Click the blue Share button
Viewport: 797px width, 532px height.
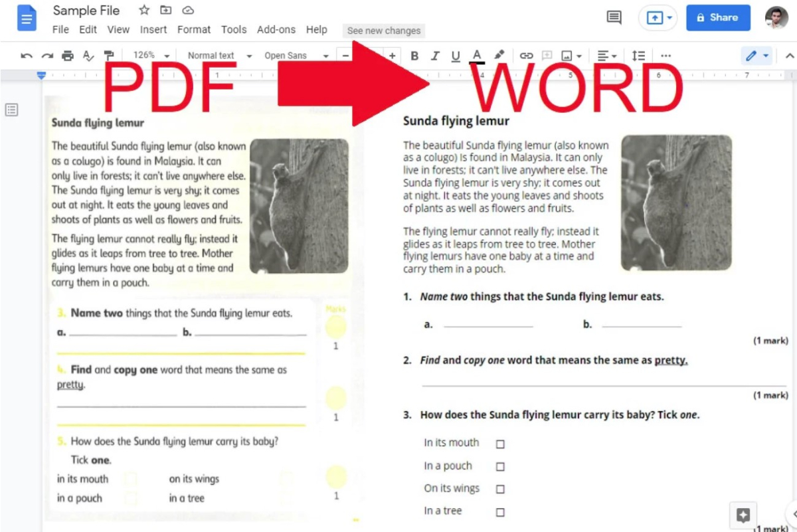[x=718, y=18]
